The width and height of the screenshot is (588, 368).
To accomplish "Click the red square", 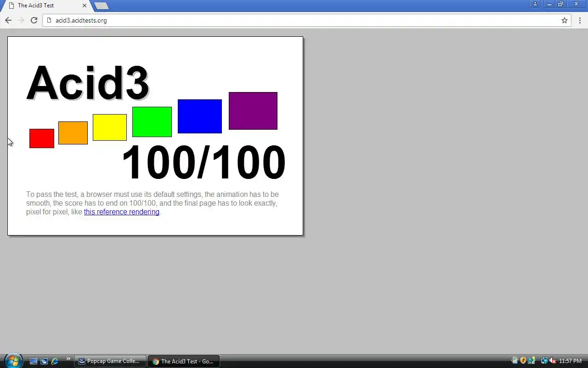I will [x=42, y=138].
